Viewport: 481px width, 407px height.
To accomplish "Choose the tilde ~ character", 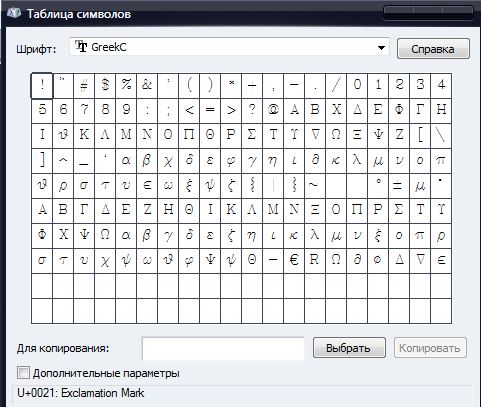I will 315,186.
